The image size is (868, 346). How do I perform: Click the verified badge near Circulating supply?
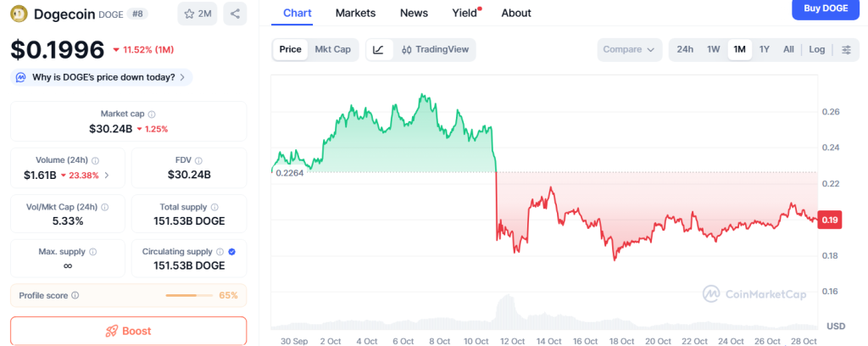point(232,252)
